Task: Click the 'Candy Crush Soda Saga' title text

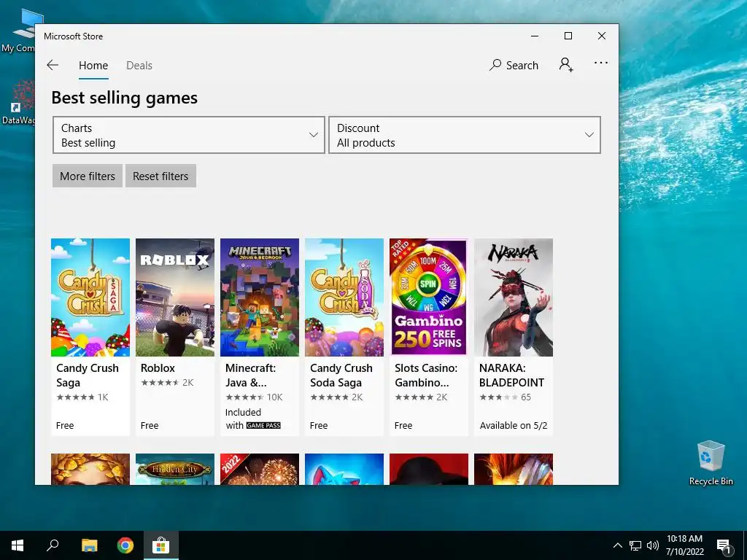Action: [341, 376]
